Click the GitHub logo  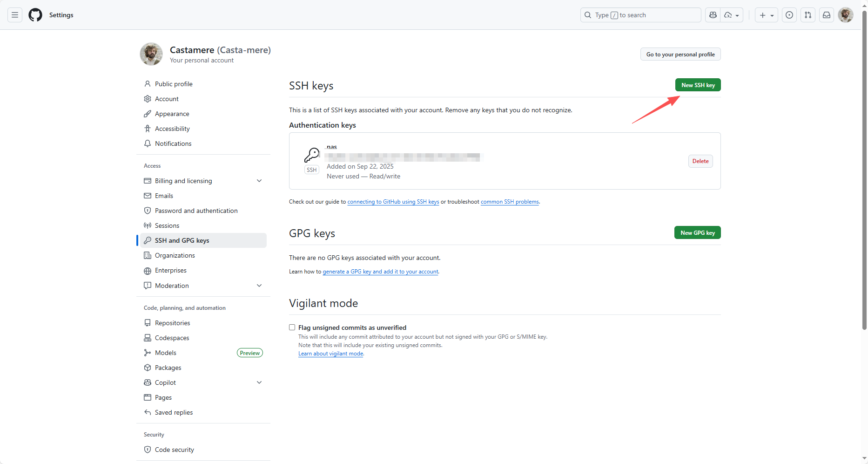point(35,14)
